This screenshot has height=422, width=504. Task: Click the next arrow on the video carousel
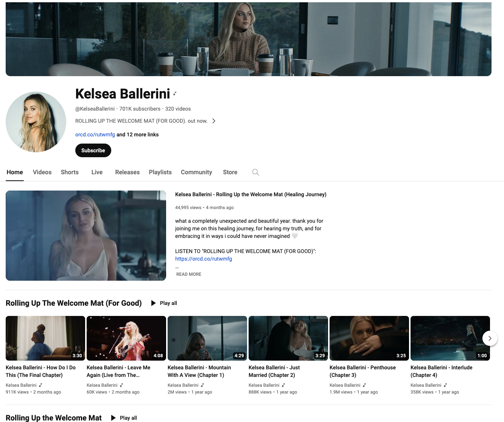(x=490, y=338)
